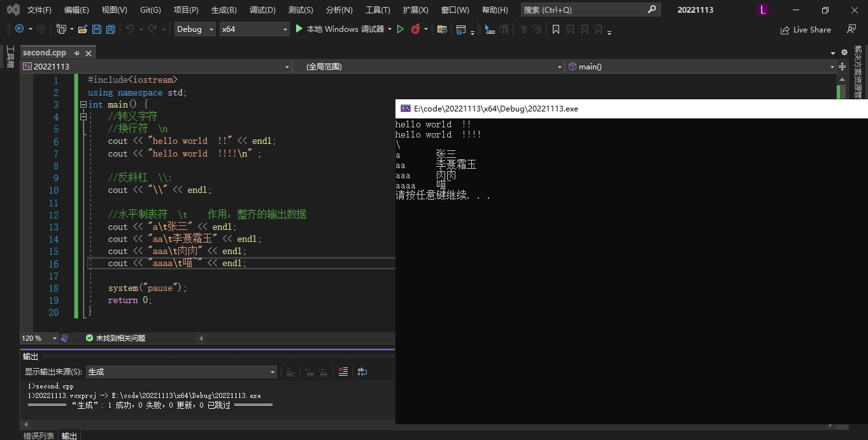Image resolution: width=868 pixels, height=440 pixels.
Task: Click the Live Share button
Action: pos(805,29)
